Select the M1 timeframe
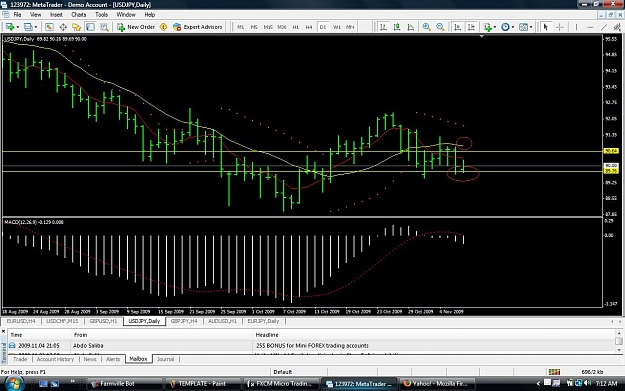Viewport: 625px width, 391px height. (x=240, y=27)
